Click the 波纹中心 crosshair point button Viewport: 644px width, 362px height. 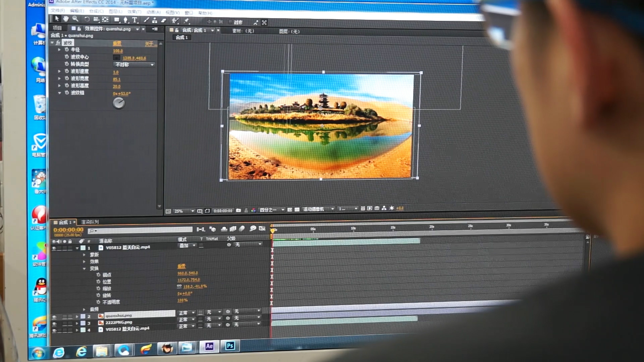click(x=116, y=58)
